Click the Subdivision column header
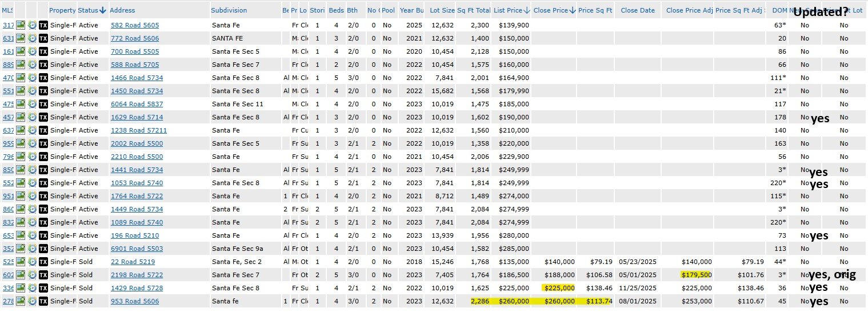 tap(229, 10)
